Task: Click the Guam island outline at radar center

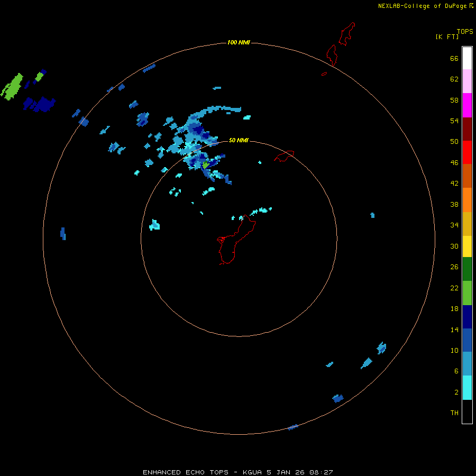Action: pyautogui.click(x=236, y=240)
